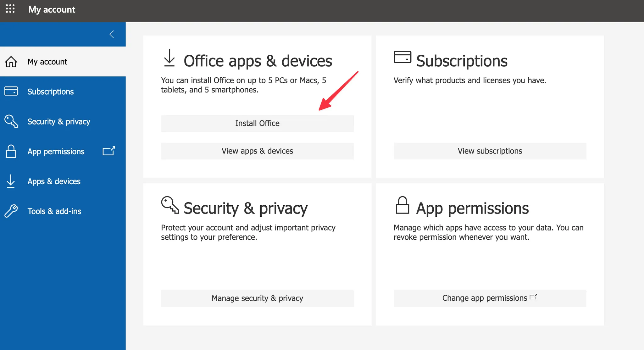Open the app launcher grid icon
This screenshot has width=644, height=350.
point(10,9)
